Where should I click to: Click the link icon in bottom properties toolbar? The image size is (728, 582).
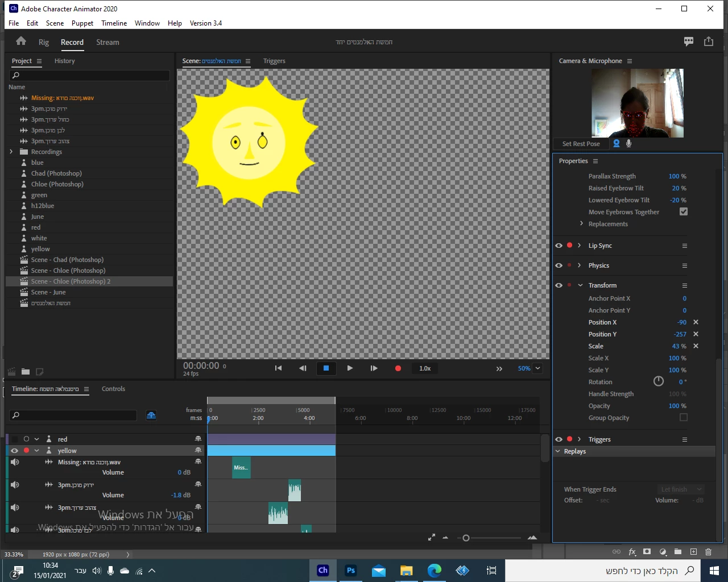coord(617,552)
